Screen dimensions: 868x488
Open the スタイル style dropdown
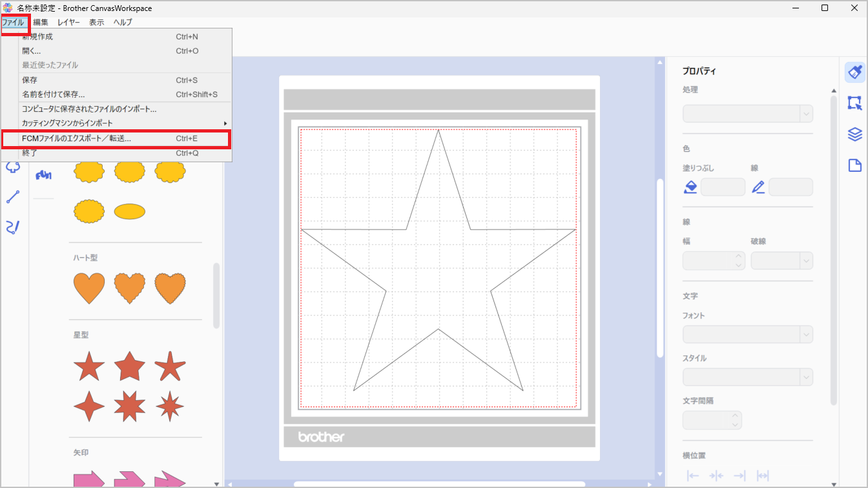748,377
